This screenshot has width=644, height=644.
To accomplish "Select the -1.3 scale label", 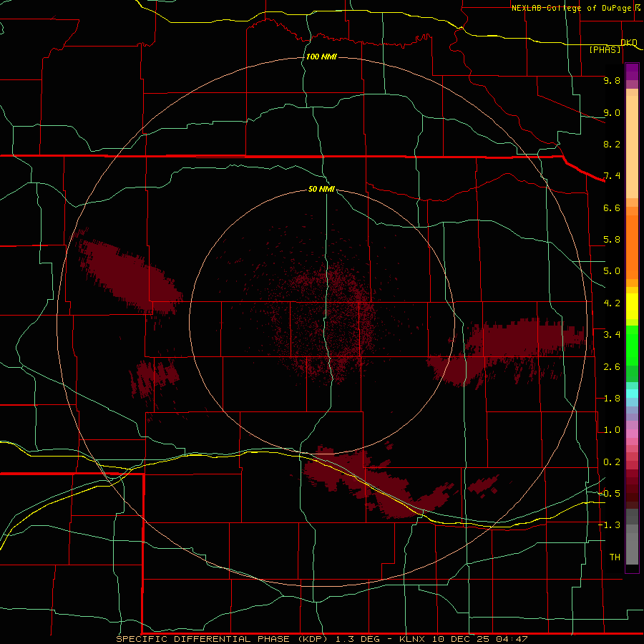I will coord(609,525).
